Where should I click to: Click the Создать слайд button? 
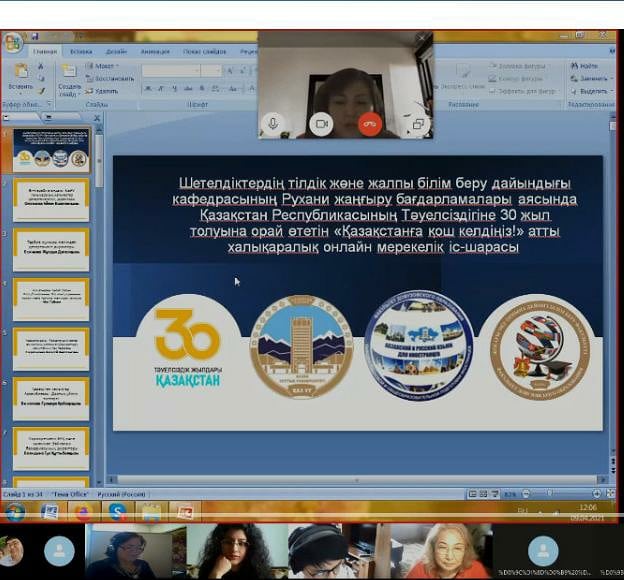click(x=69, y=79)
